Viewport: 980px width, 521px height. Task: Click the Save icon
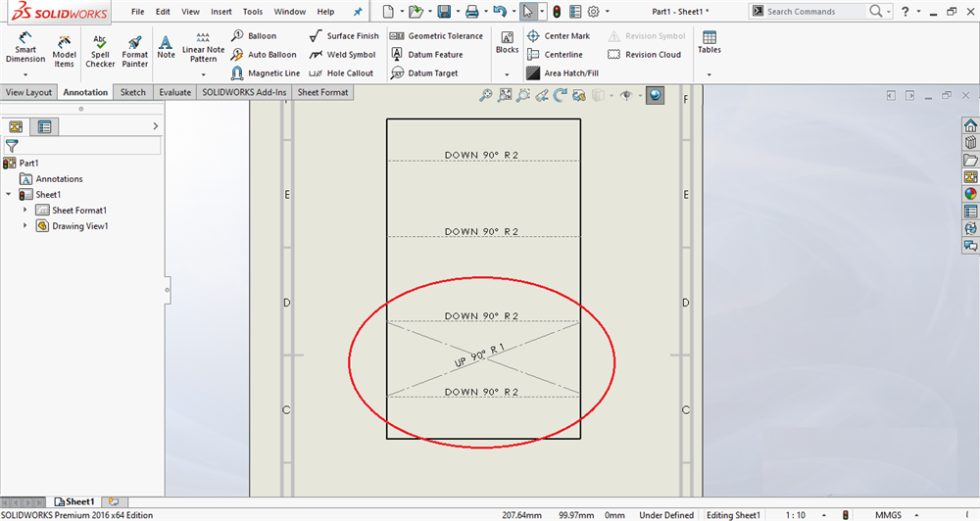(444, 11)
